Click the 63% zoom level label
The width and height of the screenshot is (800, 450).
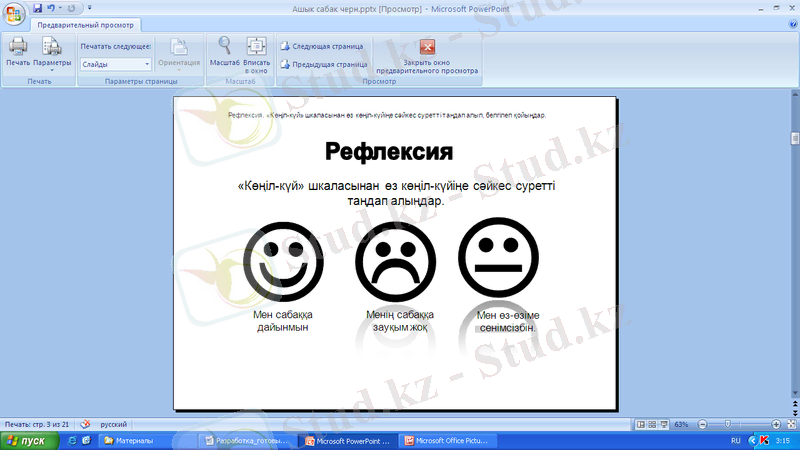pos(681,425)
